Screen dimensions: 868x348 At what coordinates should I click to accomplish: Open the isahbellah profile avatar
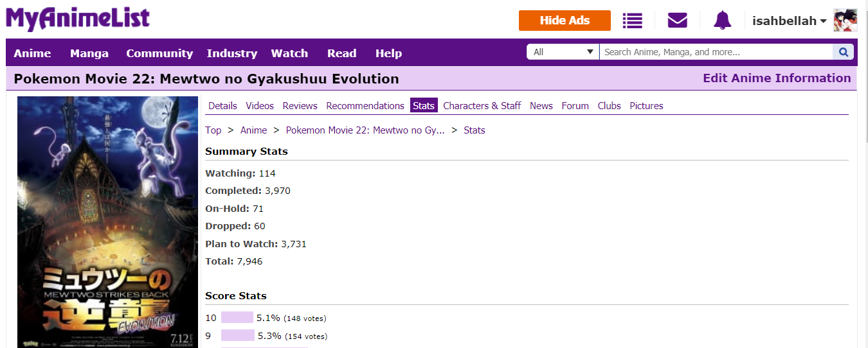tap(845, 21)
